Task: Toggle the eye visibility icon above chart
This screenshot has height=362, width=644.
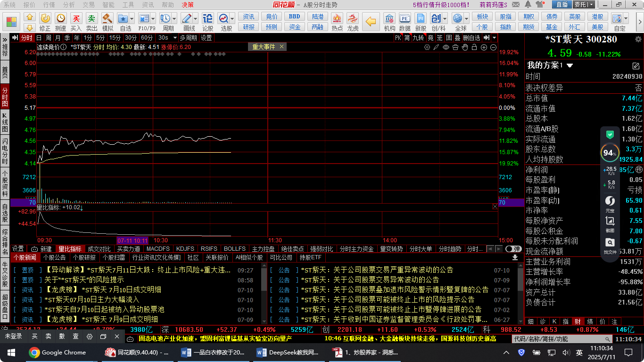Action: pyautogui.click(x=446, y=47)
